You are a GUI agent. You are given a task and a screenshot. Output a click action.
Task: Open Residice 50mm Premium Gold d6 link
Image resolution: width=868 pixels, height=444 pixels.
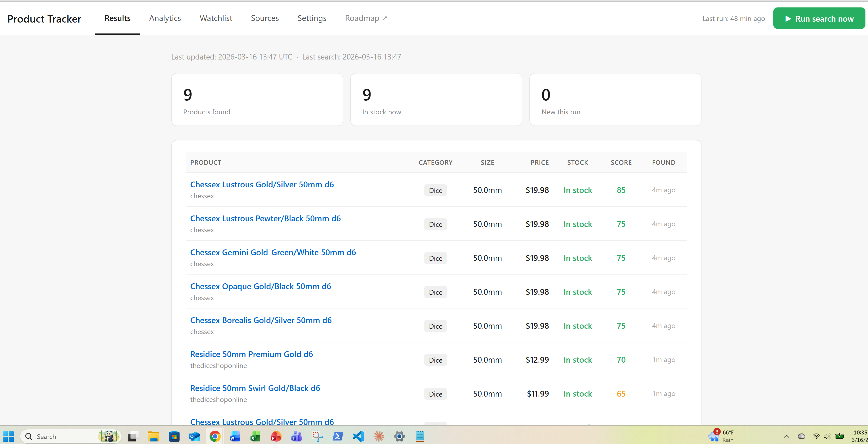pos(251,354)
